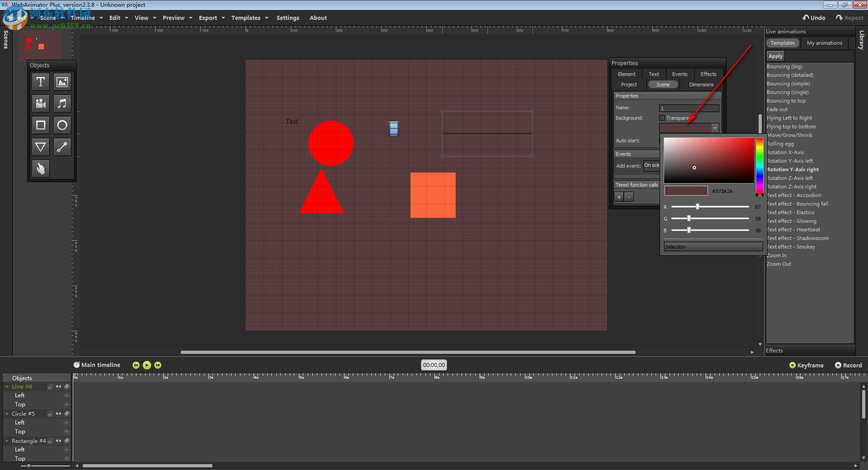Viewport: 868px width, 470px height.
Task: Select the Line object tool
Action: pyautogui.click(x=62, y=147)
